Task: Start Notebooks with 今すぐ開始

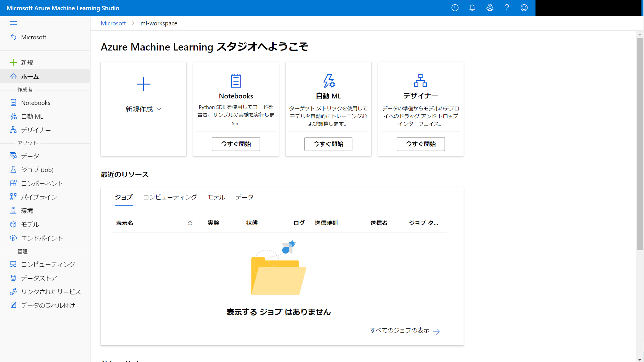Action: (236, 144)
